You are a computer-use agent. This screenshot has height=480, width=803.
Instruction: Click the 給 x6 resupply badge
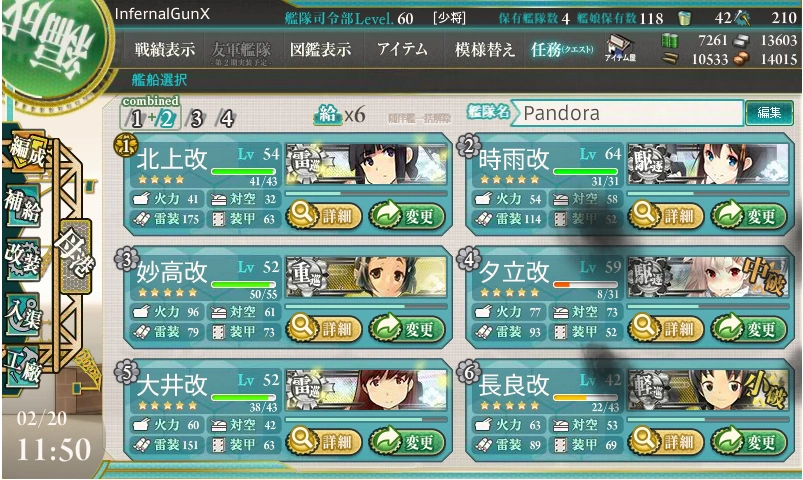pos(340,115)
